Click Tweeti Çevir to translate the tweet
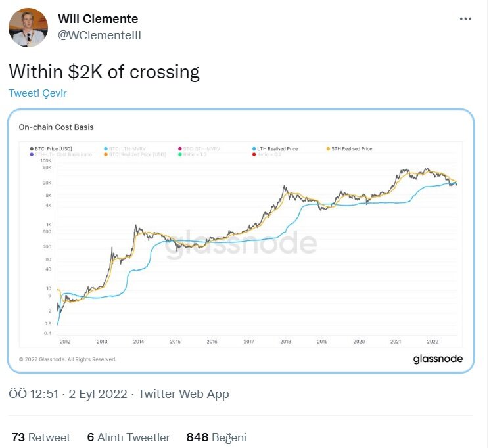This screenshot has width=491, height=448. coord(37,93)
